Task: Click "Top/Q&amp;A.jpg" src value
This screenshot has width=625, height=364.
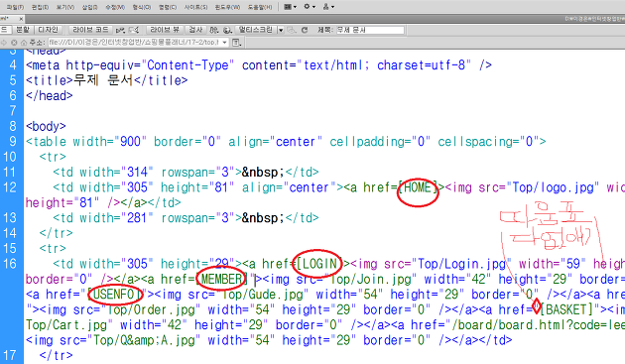Action: pyautogui.click(x=144, y=340)
